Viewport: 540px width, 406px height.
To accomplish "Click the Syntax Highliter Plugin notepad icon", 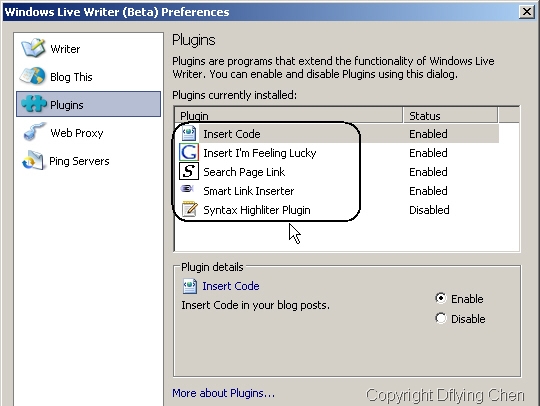I will click(189, 209).
